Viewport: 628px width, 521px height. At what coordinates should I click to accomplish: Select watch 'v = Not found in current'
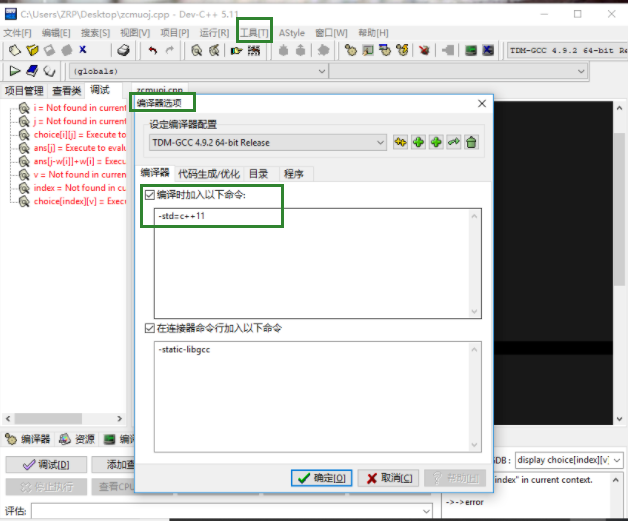point(80,175)
